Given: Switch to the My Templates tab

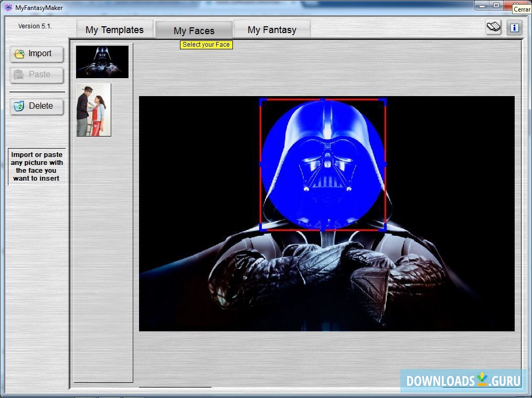Looking at the screenshot, I should point(114,30).
